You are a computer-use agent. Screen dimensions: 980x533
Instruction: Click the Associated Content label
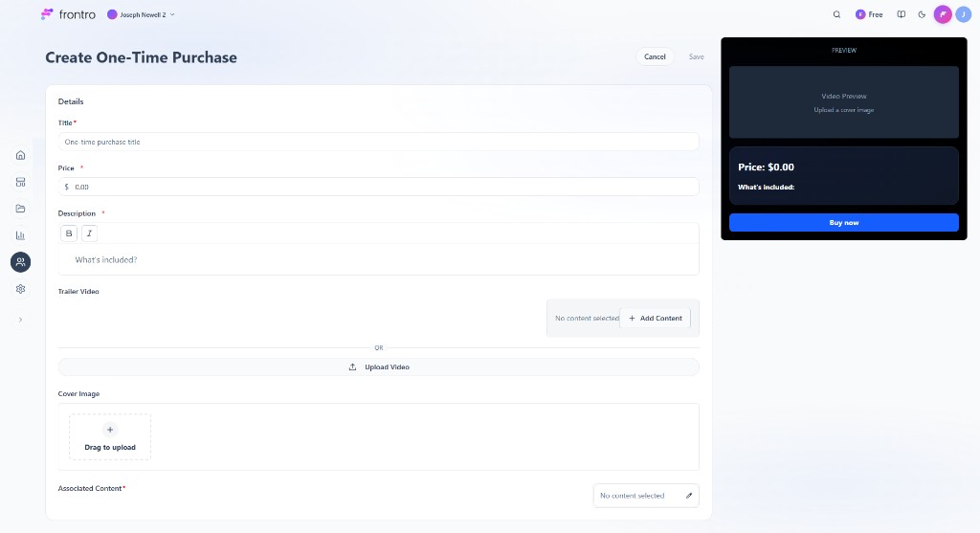tap(90, 488)
